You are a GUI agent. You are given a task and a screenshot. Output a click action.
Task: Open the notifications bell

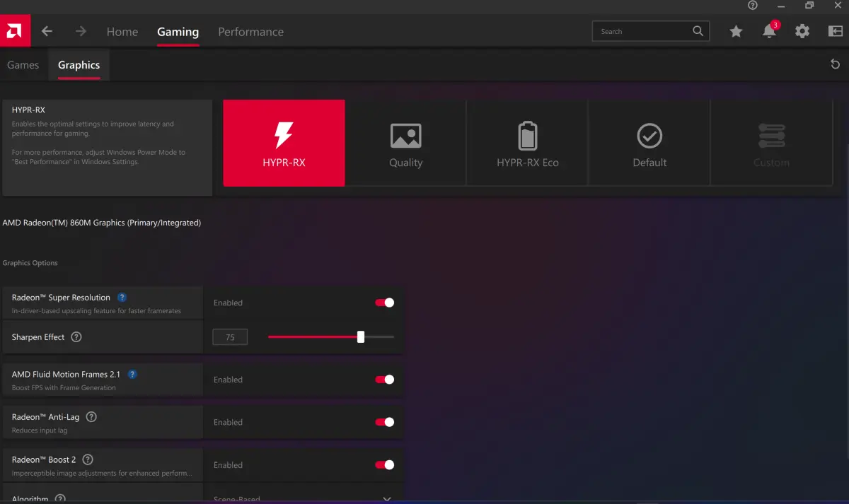point(769,31)
